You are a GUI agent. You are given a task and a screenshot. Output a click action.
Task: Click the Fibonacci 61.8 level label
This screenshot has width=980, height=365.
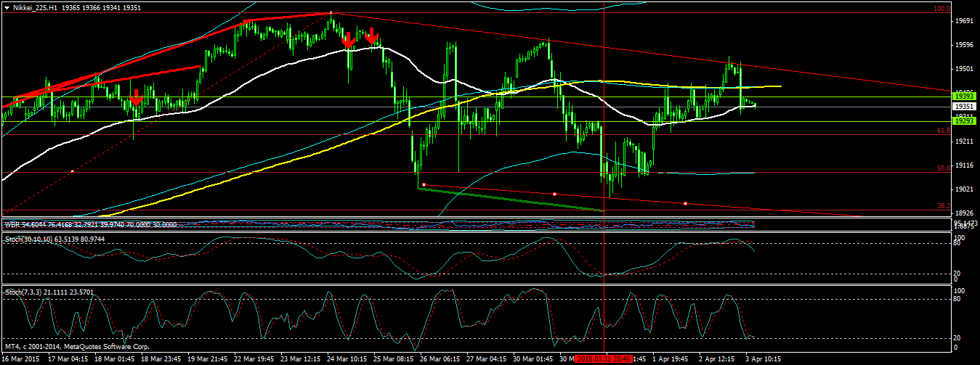[x=943, y=131]
